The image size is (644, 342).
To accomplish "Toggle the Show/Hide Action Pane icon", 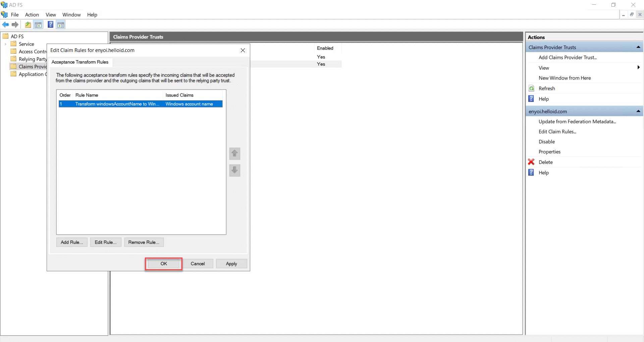I will tap(61, 24).
